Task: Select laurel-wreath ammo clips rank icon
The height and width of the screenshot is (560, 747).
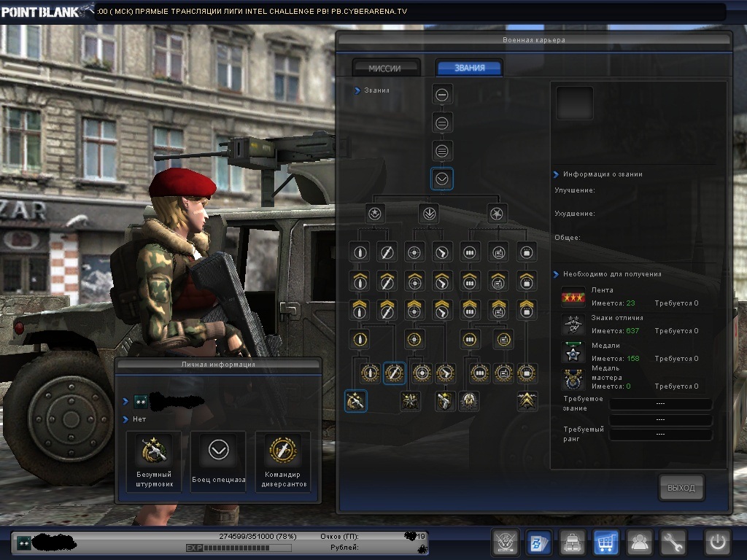Action: 480,373
